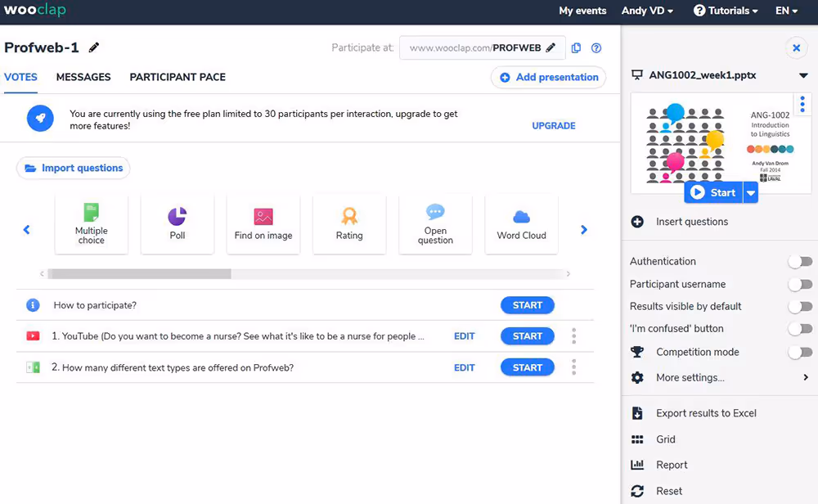818x504 pixels.
Task: Click the Reset refresh icon
Action: coord(637,491)
